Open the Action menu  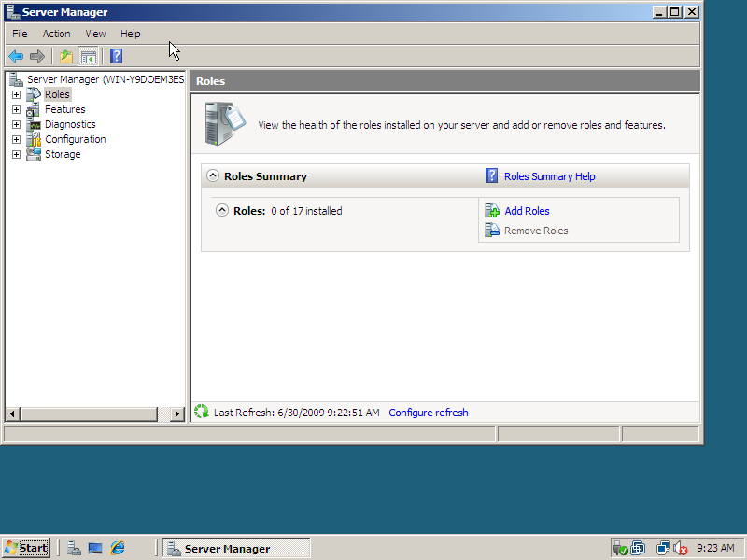click(x=56, y=34)
